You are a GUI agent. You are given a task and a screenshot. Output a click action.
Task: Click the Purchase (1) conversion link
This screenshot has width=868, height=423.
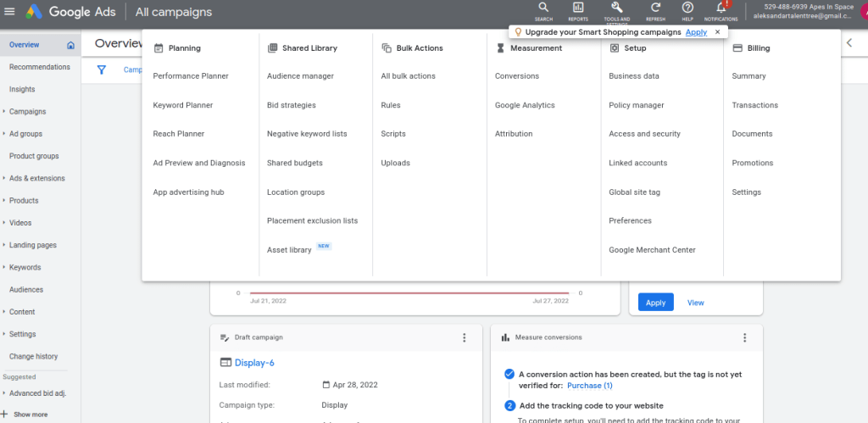(x=590, y=386)
